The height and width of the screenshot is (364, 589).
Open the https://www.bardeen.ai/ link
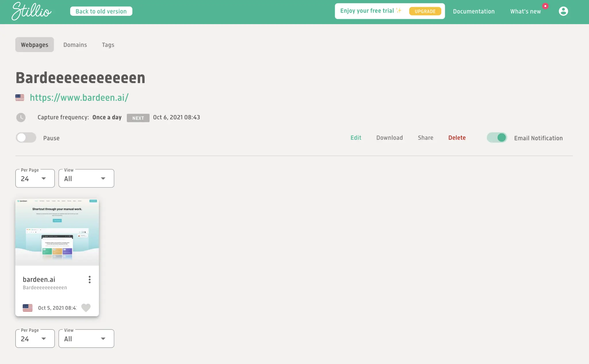79,98
